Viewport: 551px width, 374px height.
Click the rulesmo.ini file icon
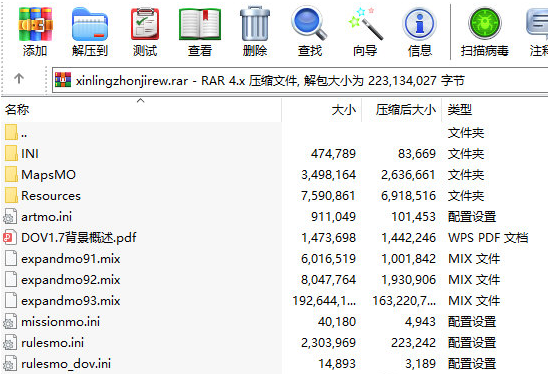[10, 343]
